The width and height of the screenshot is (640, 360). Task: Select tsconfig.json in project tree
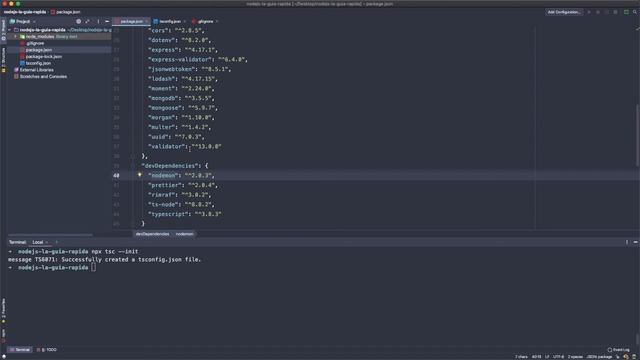click(x=38, y=63)
